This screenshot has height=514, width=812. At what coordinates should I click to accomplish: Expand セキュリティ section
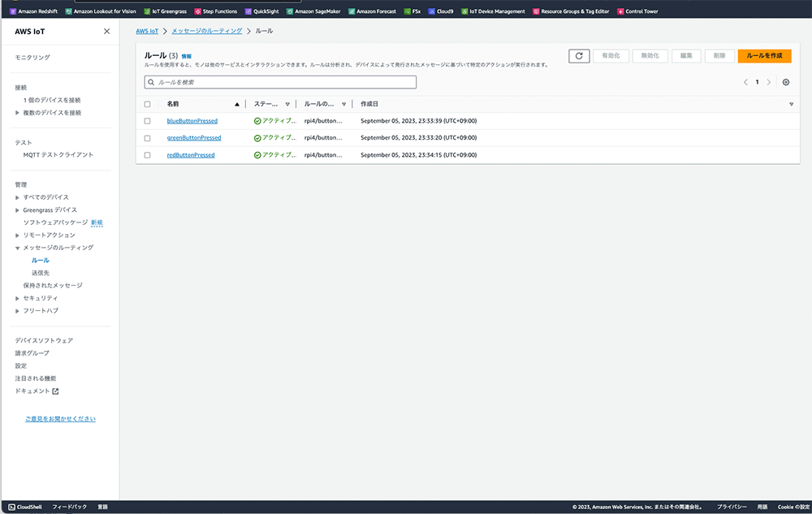tap(17, 299)
